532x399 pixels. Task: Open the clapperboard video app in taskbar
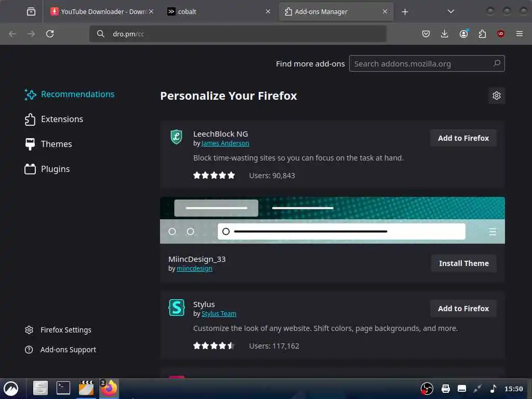86,388
